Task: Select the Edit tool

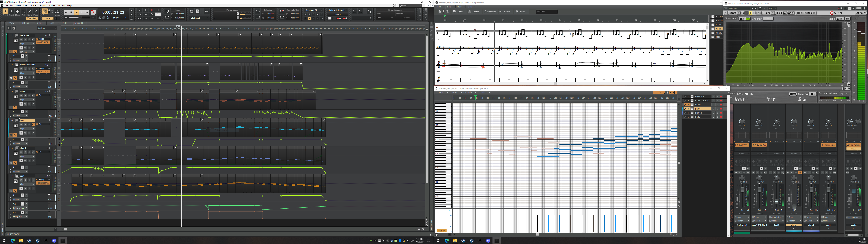Action: (x=24, y=12)
